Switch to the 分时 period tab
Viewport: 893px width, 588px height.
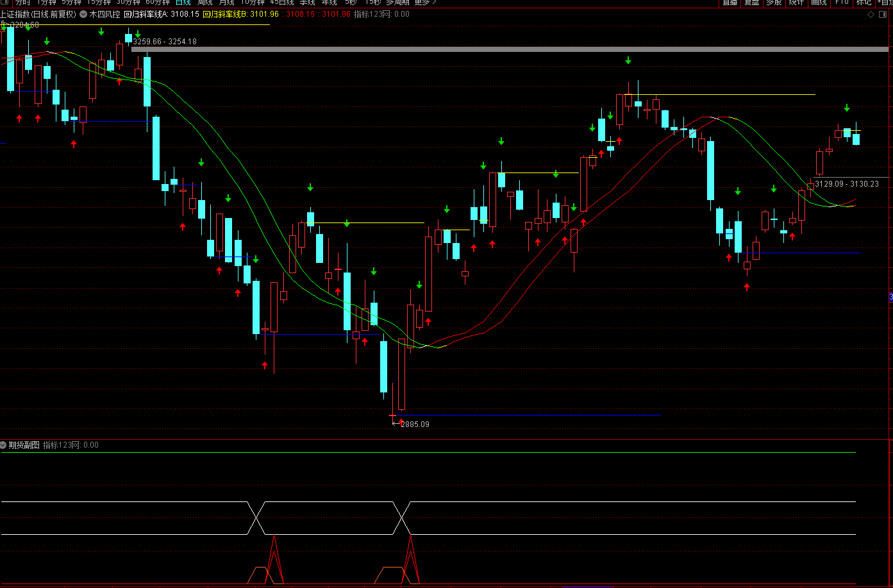point(23,3)
